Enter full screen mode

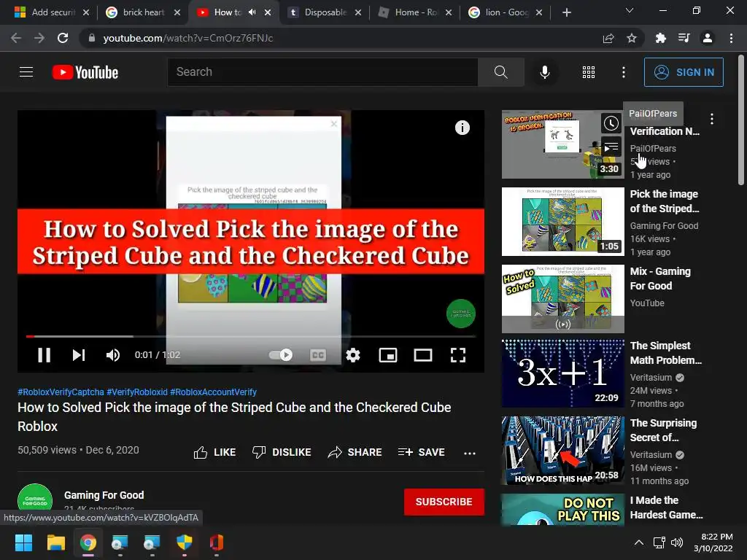pyautogui.click(x=458, y=355)
